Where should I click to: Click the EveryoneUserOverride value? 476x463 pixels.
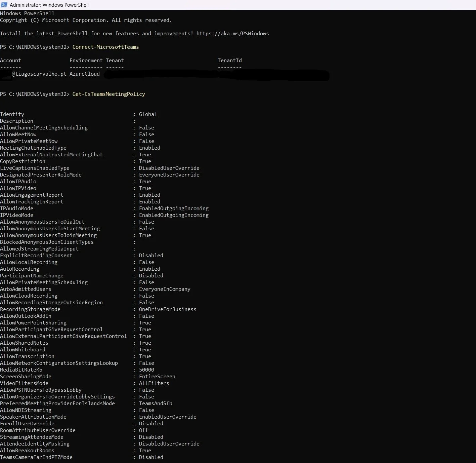click(x=169, y=175)
